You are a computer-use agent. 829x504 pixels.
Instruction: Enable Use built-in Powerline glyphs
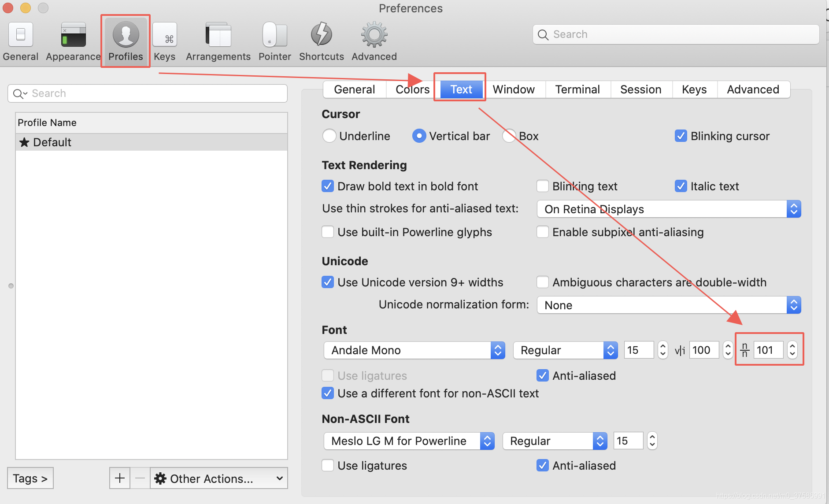pos(327,232)
